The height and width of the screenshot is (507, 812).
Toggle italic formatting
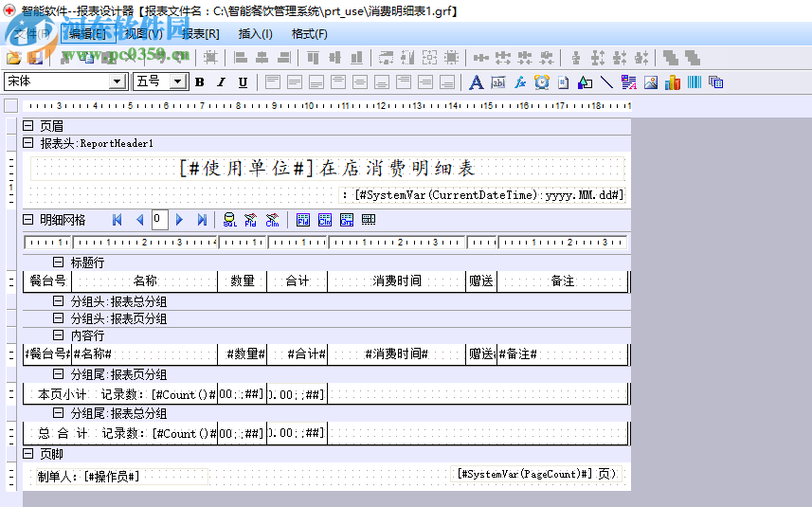[x=221, y=82]
